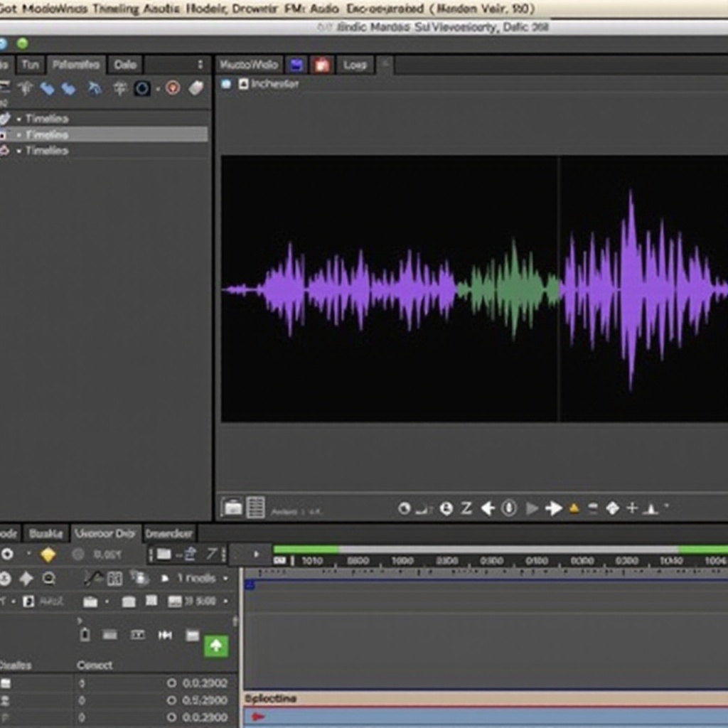Click the MuotoWolio tab
Viewport: 728px width, 728px height.
coord(249,65)
